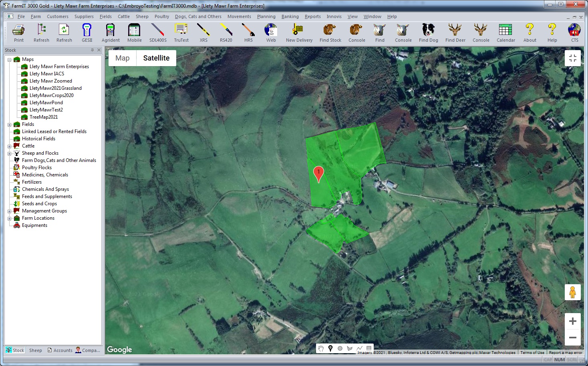Open the deer Console next to Calendar
The height and width of the screenshot is (366, 588).
click(481, 32)
